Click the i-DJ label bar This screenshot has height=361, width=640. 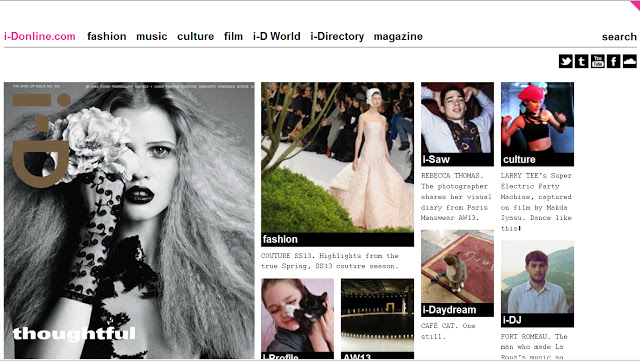(x=537, y=320)
